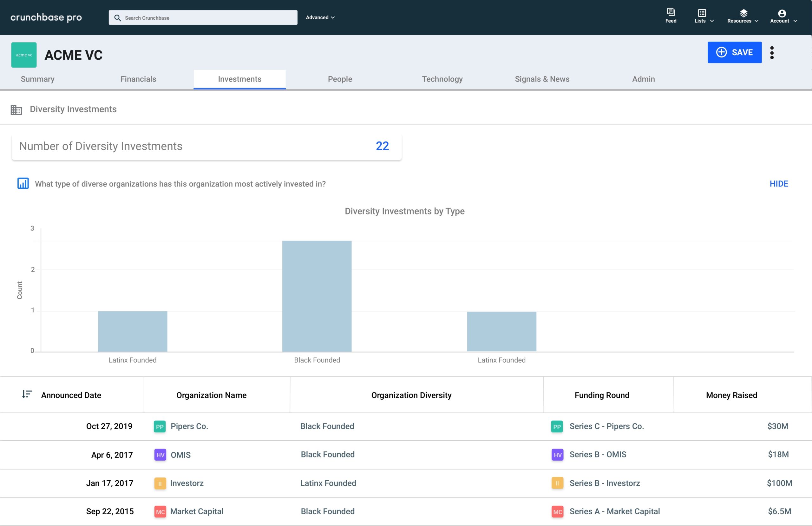812x526 pixels.
Task: Click the Pipers Co. logo badge
Action: [x=160, y=426]
